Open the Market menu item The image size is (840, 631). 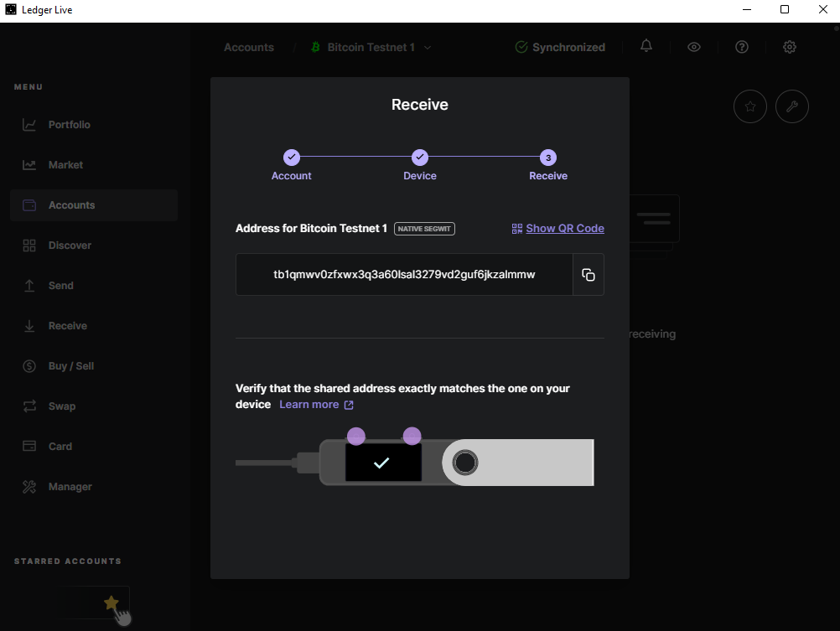(65, 165)
